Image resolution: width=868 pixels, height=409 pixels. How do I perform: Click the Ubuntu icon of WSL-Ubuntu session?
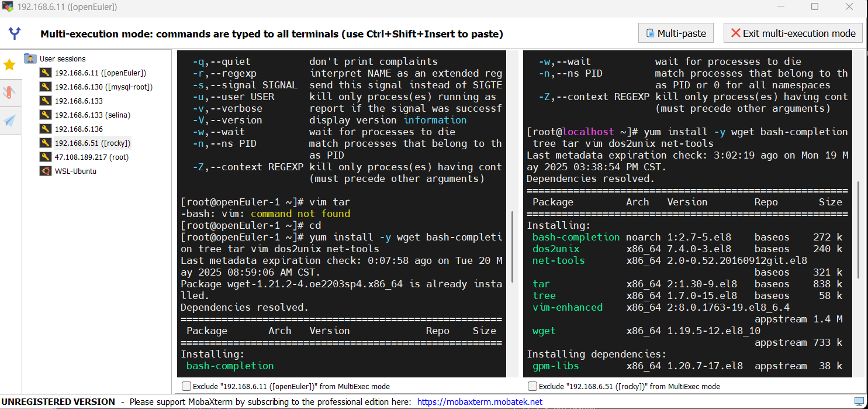pyautogui.click(x=45, y=171)
